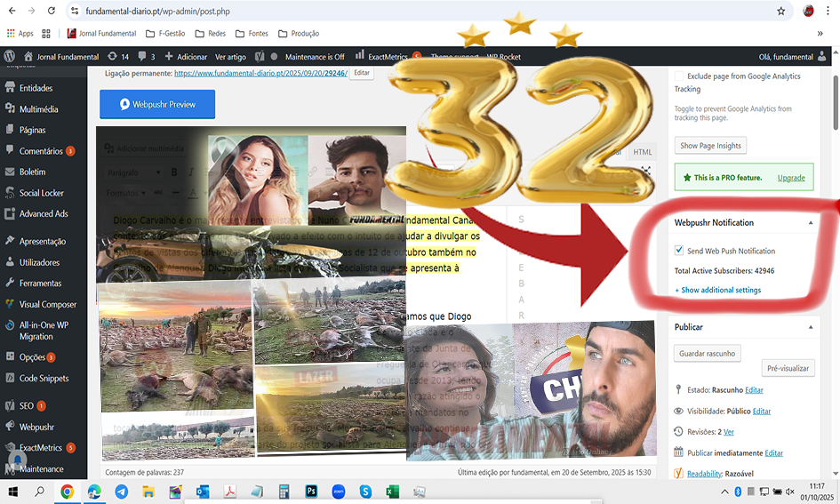The width and height of the screenshot is (840, 504).
Task: Click the updates icon showing 14
Action: pyautogui.click(x=117, y=57)
